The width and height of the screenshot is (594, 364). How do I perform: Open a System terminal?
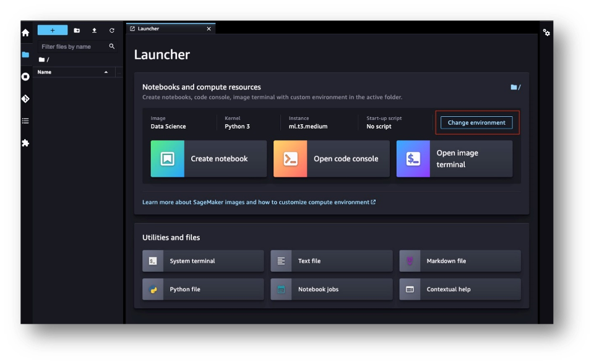[x=203, y=261]
